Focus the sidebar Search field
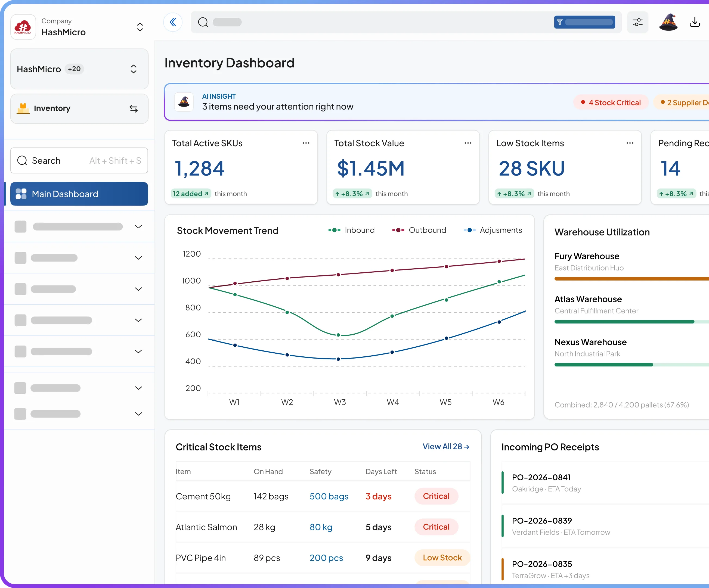The image size is (709, 588). (79, 161)
